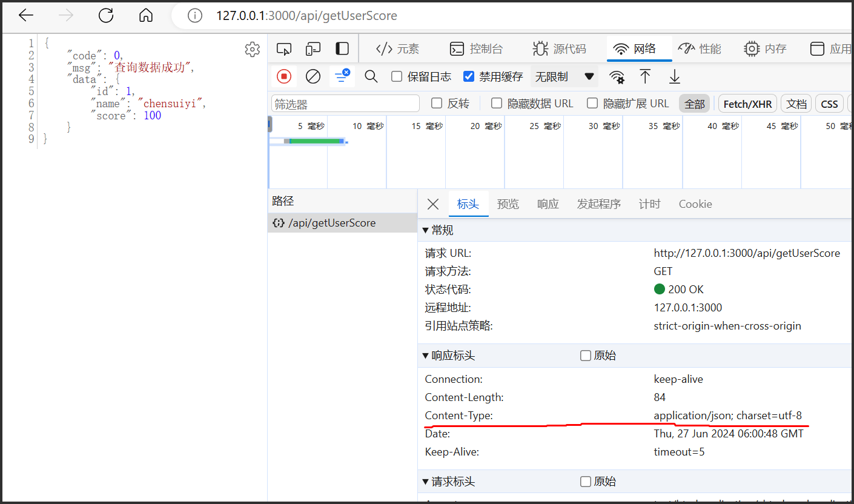Click the "chensuiyi" name value in JSON
Image resolution: width=854 pixels, height=504 pixels.
(170, 104)
